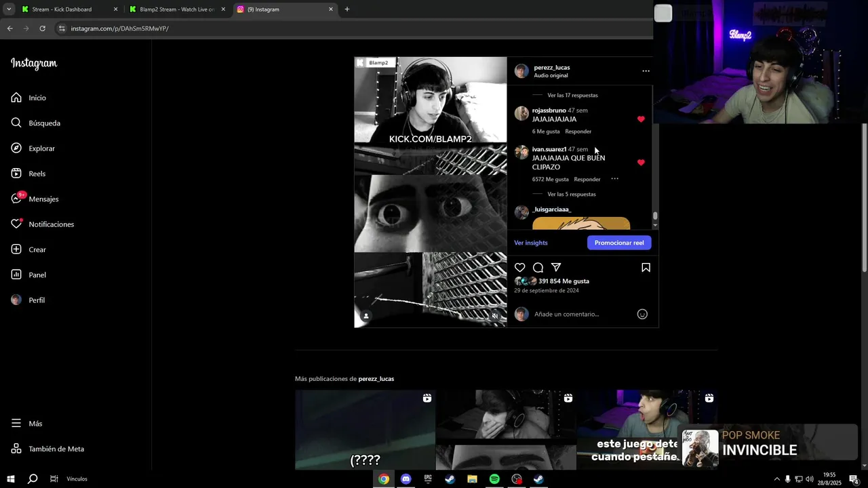Screen dimensions: 868x488
Task: Click comments panel scrollbar thumb
Action: coord(655,216)
